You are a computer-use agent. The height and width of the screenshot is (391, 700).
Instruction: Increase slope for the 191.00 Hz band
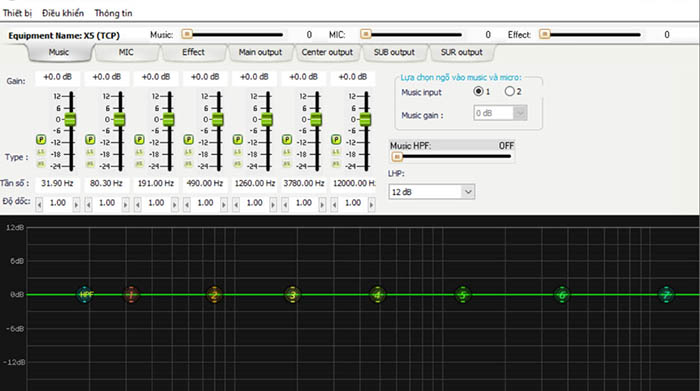[x=175, y=204]
